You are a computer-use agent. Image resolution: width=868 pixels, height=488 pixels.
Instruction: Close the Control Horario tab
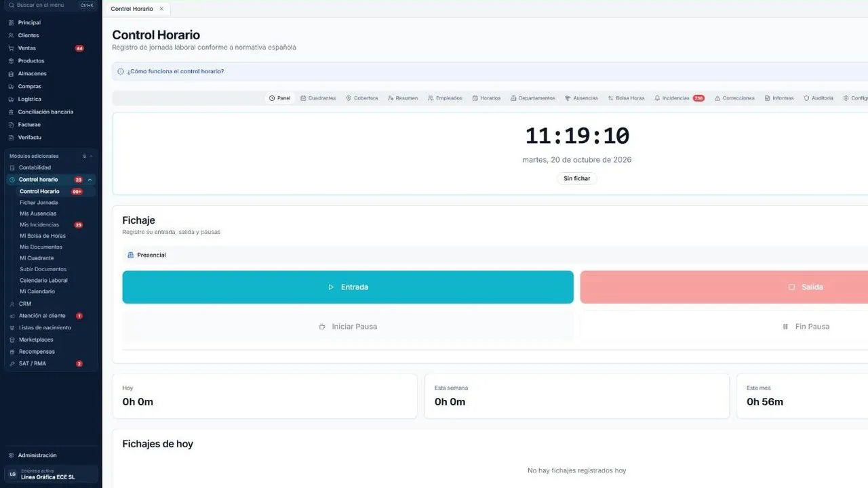click(x=161, y=9)
